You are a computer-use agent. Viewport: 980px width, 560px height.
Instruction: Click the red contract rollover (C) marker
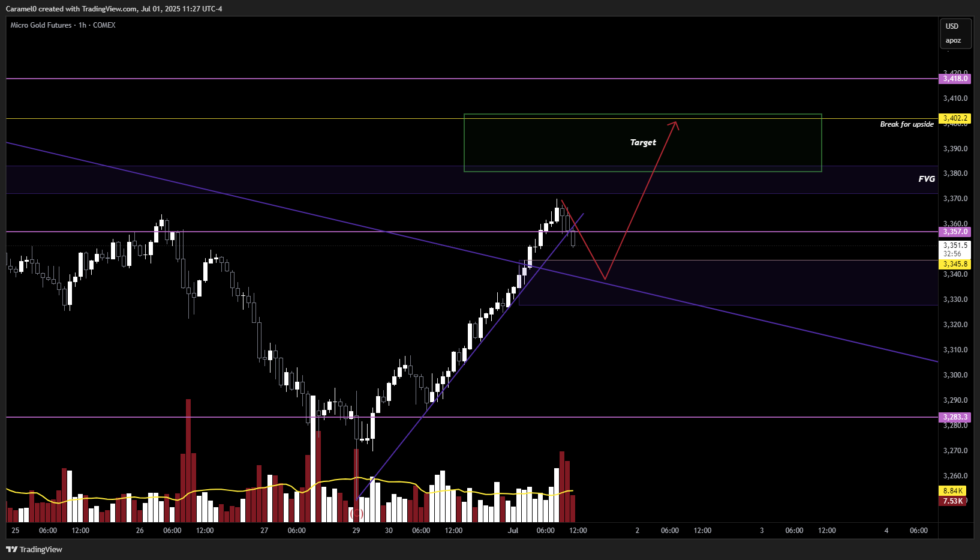pos(357,513)
